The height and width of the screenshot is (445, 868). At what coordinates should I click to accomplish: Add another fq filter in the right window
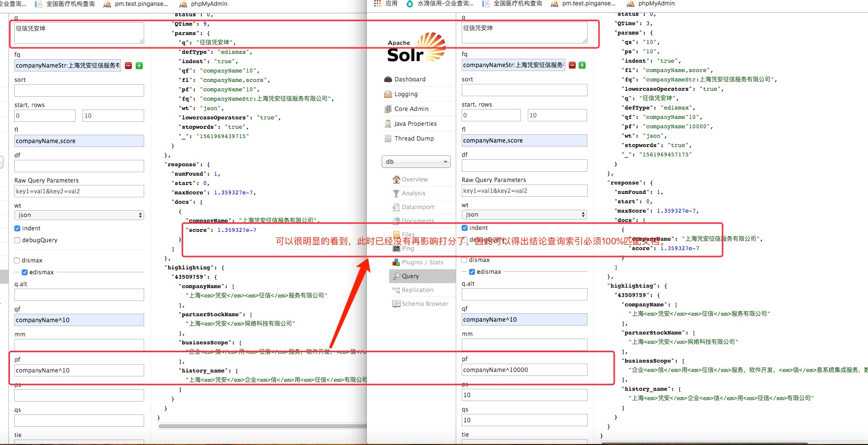582,65
